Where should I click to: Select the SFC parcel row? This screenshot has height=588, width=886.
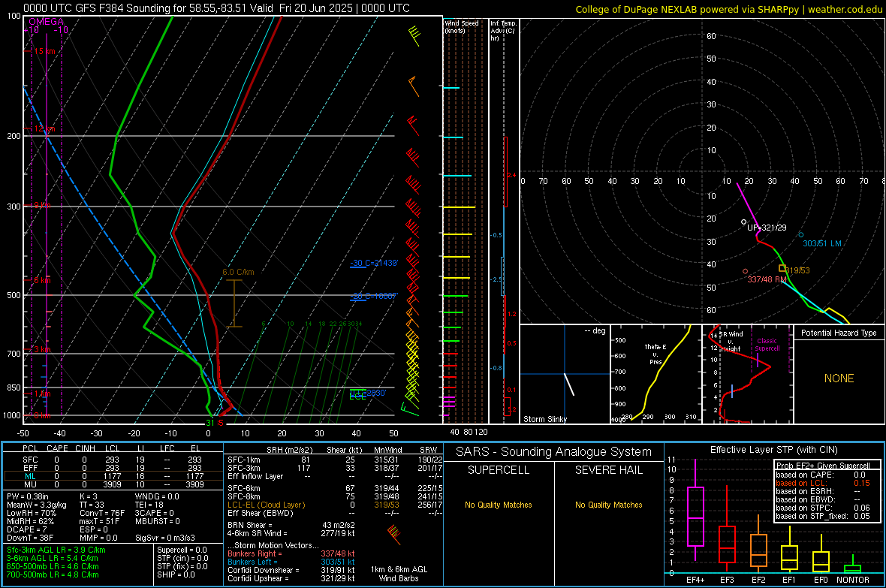point(113,460)
